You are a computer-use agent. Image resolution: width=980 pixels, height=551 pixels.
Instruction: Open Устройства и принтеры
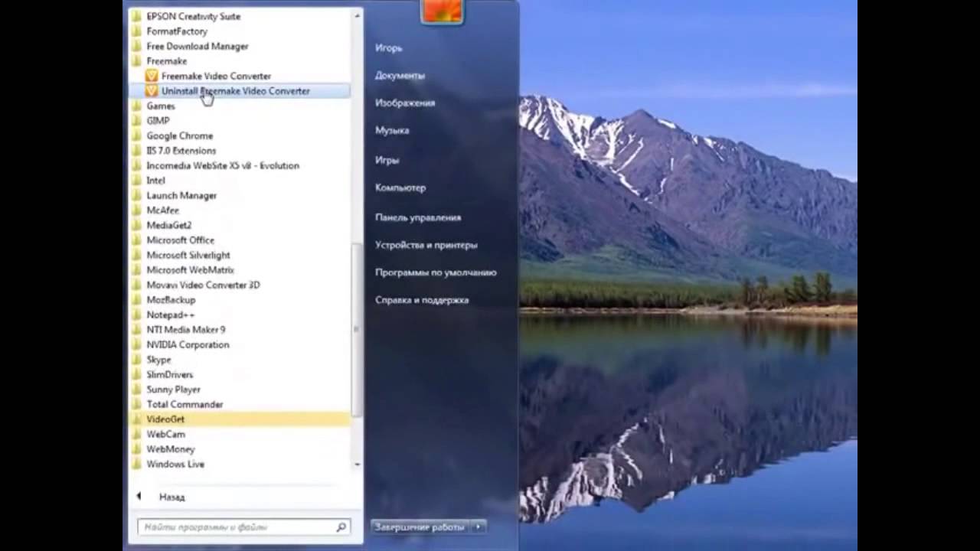point(426,245)
